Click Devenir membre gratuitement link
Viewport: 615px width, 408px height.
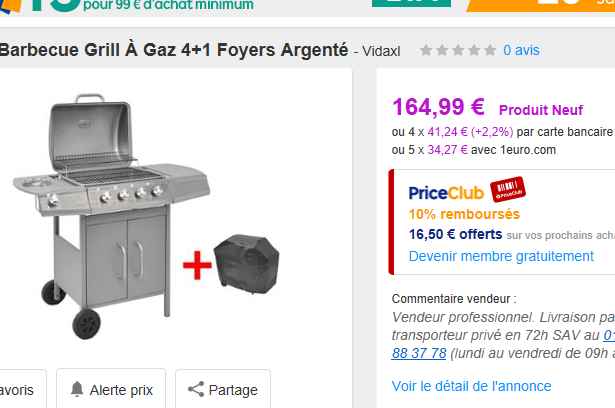[x=501, y=256]
